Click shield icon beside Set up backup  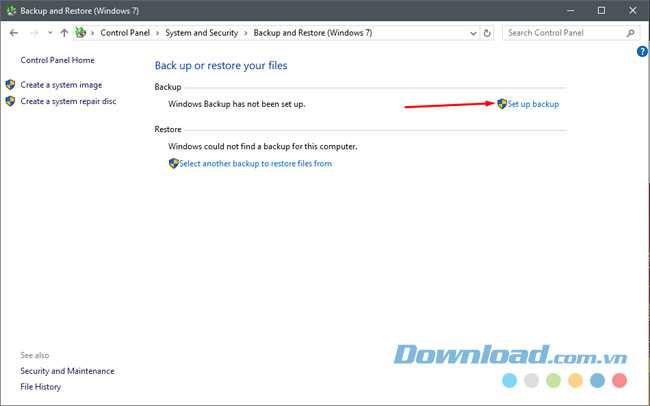502,104
